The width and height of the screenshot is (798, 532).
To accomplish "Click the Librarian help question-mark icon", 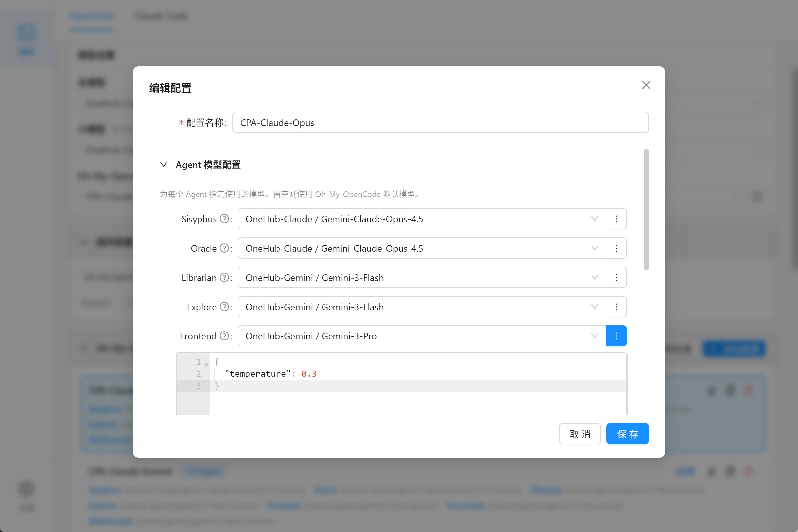I will click(224, 277).
